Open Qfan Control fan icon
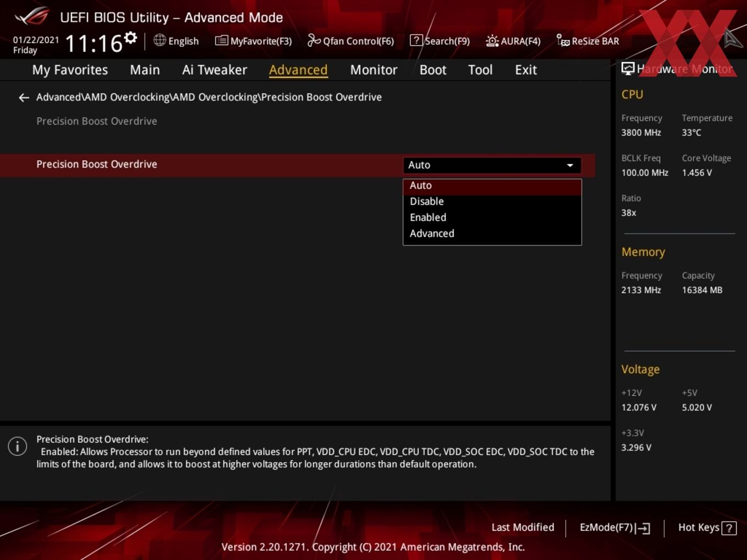747x560 pixels. pos(314,40)
